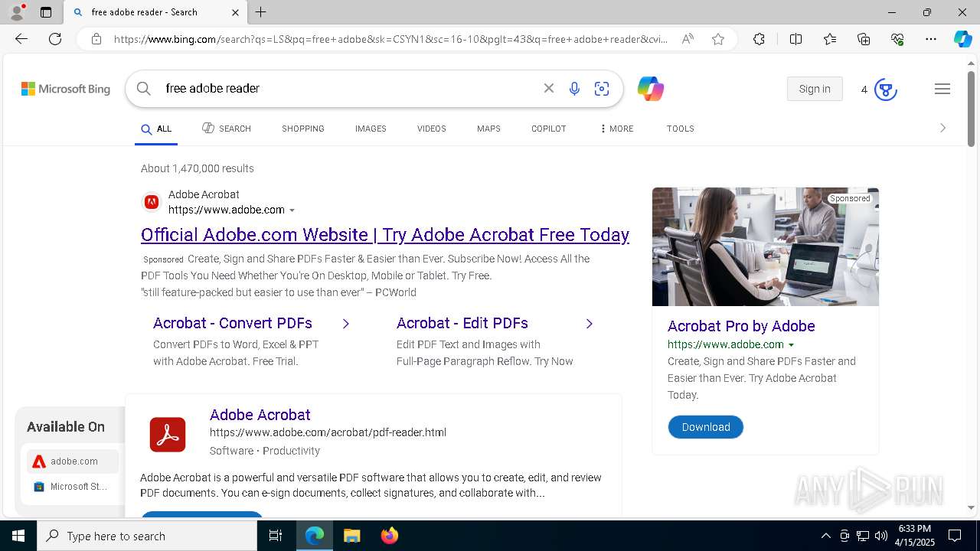Add this page to favorites star
The width and height of the screenshot is (980, 551).
pyautogui.click(x=718, y=39)
